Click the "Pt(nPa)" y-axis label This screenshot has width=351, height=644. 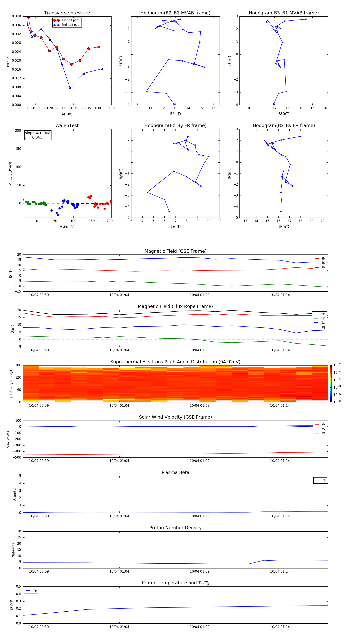pyautogui.click(x=8, y=61)
